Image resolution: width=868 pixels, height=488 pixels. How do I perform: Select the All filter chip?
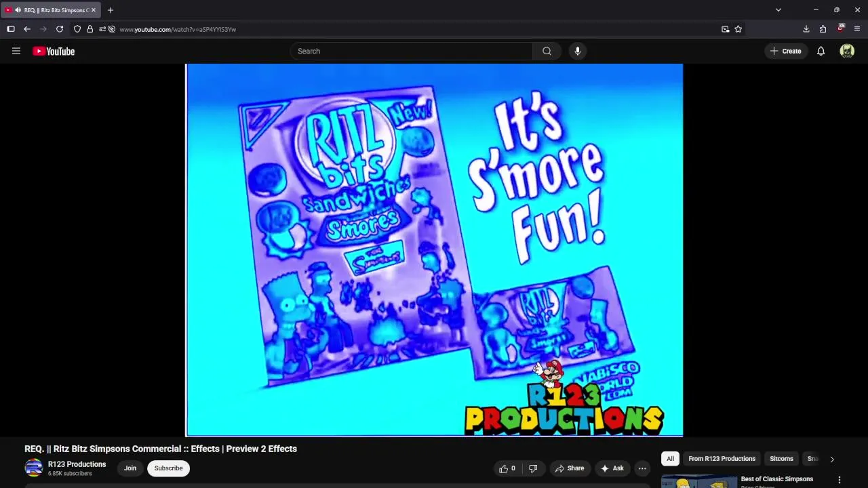click(x=670, y=459)
